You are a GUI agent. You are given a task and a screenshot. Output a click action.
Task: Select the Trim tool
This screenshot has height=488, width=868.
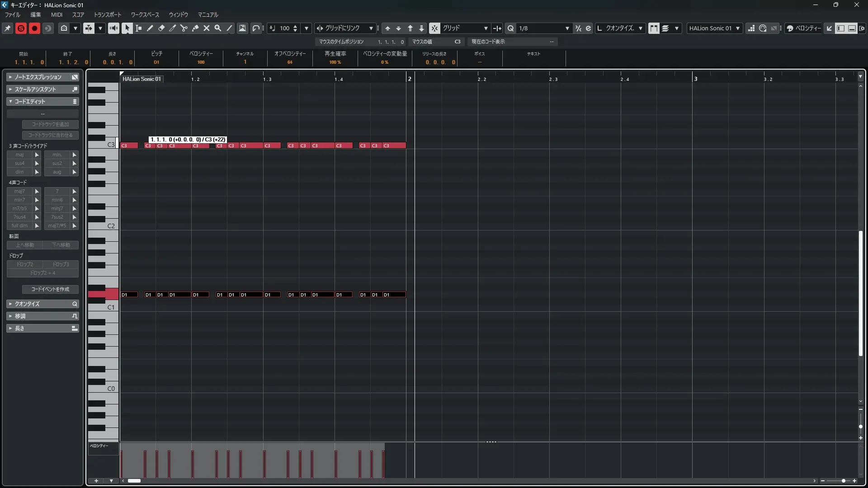tap(173, 28)
